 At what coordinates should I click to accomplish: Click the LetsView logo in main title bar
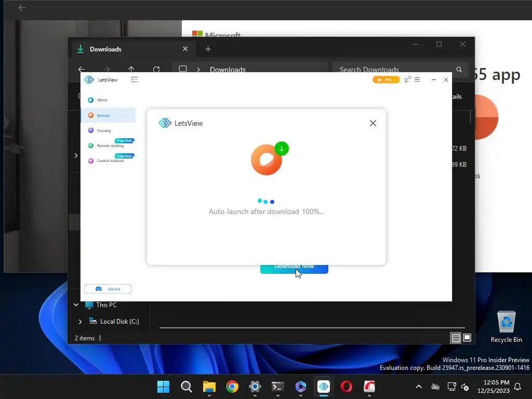[x=89, y=79]
